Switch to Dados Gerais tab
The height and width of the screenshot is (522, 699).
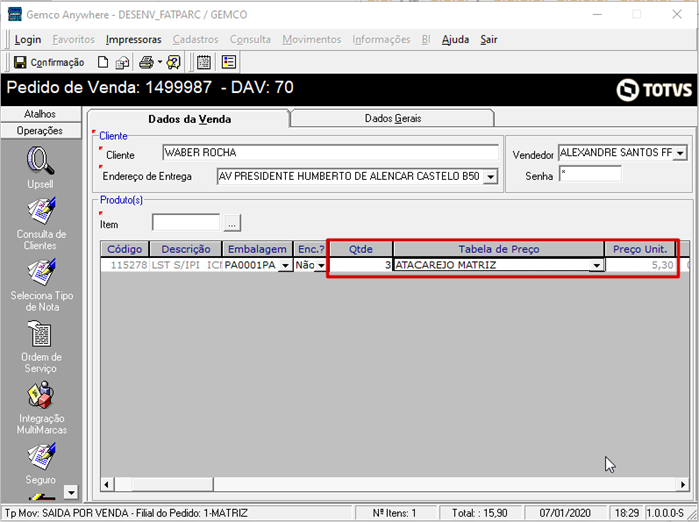point(393,119)
